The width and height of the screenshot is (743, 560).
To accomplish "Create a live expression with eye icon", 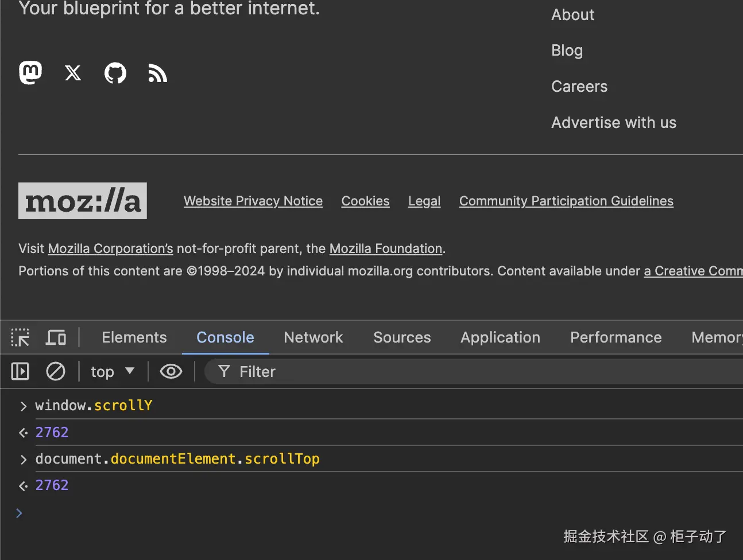I will (171, 372).
